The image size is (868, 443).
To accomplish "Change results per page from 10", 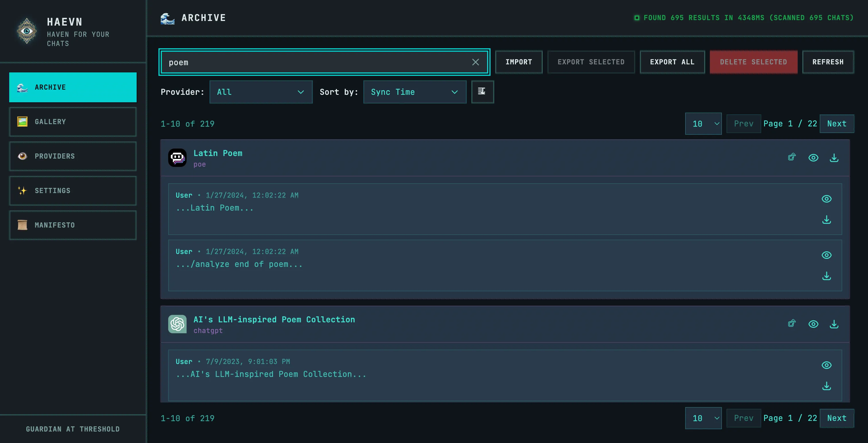I will 703,124.
